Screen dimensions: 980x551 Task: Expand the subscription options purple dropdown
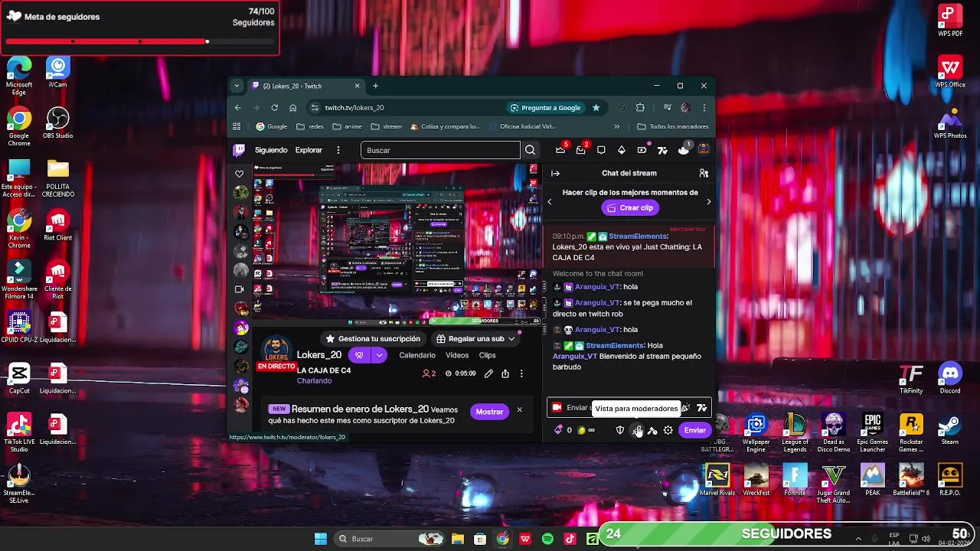coord(379,355)
